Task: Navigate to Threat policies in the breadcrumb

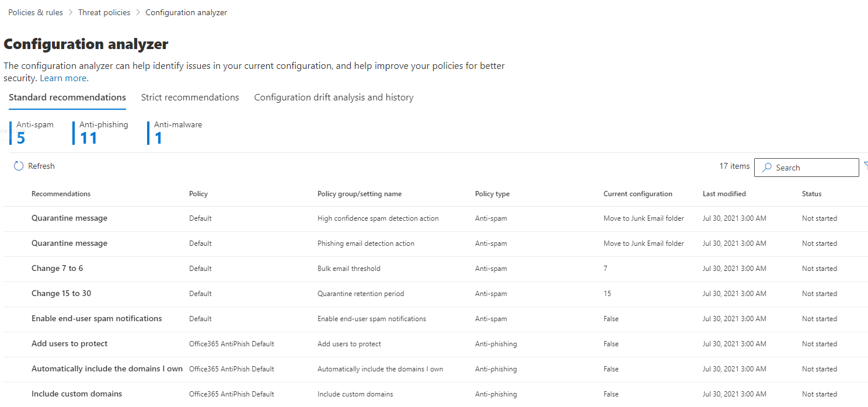Action: (104, 12)
